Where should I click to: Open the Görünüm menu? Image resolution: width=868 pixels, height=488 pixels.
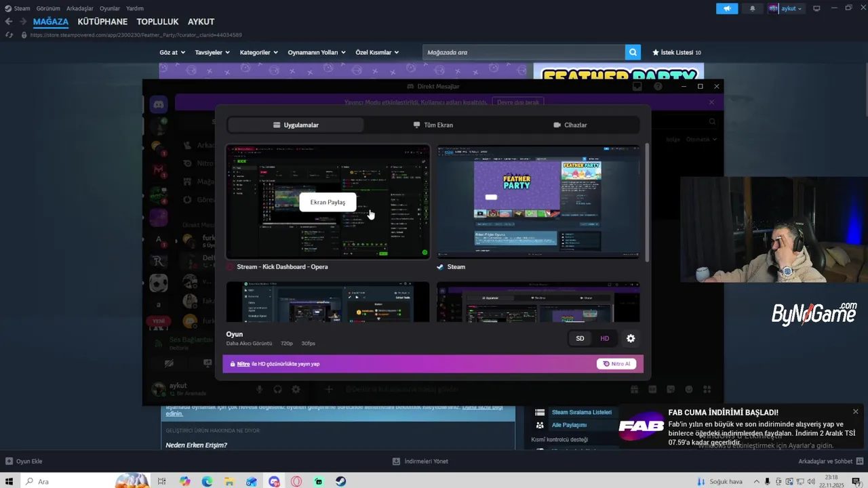coord(48,8)
